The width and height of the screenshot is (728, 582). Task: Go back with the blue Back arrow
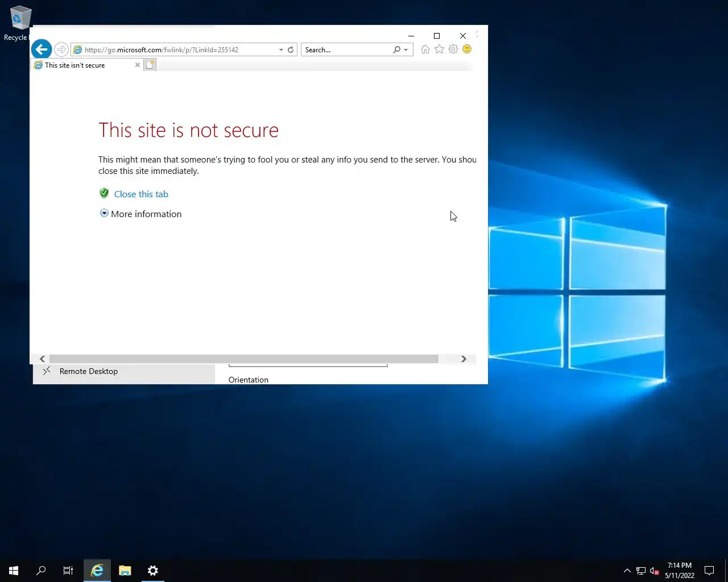click(42, 49)
